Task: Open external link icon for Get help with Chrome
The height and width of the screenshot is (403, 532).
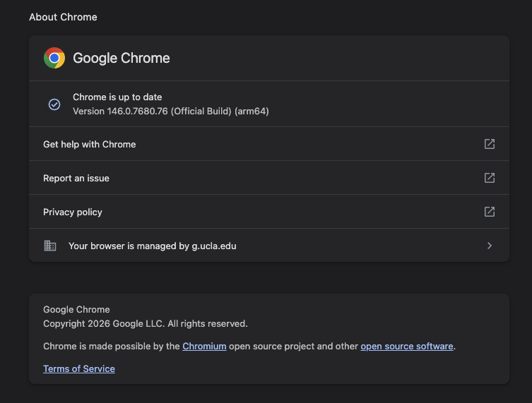Action: pyautogui.click(x=489, y=144)
